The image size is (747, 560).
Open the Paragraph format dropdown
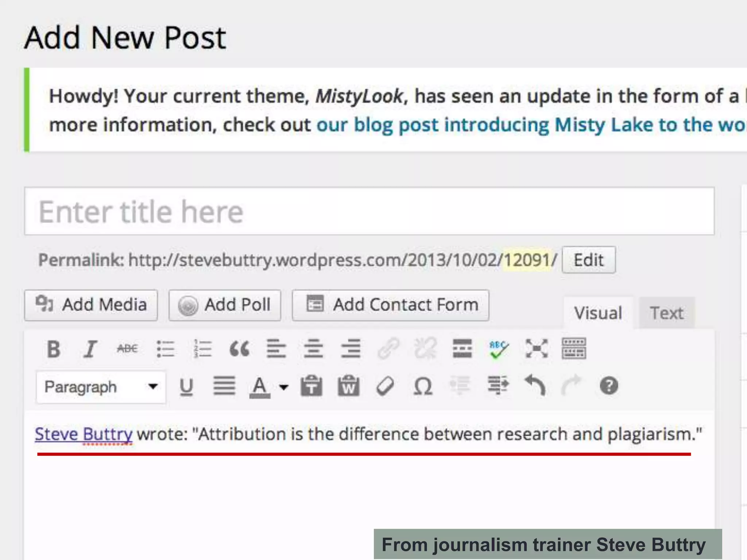[101, 387]
